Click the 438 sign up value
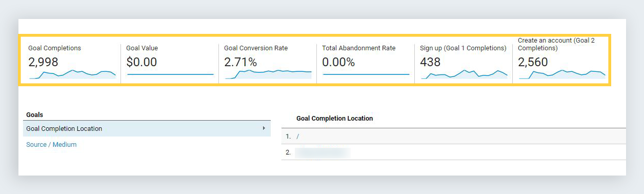Viewport: 644px width, 194px height. tap(430, 62)
